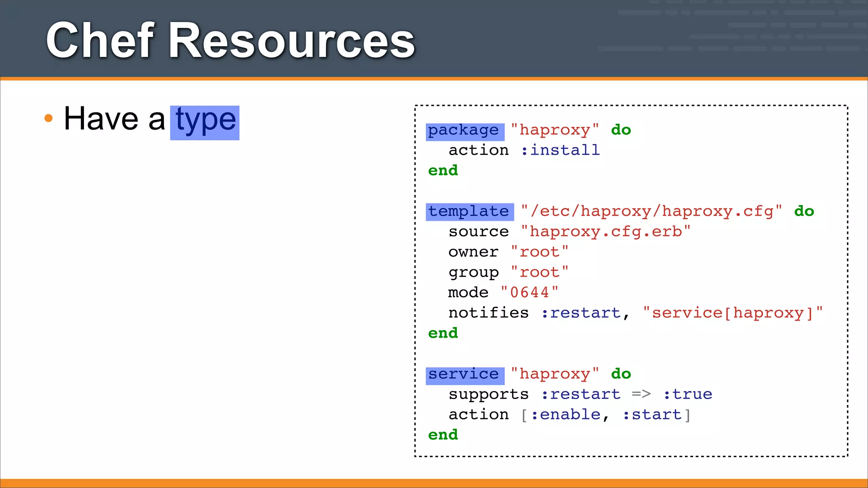Click the ':true' symbol
This screenshot has width=868, height=488.
pyautogui.click(x=688, y=394)
